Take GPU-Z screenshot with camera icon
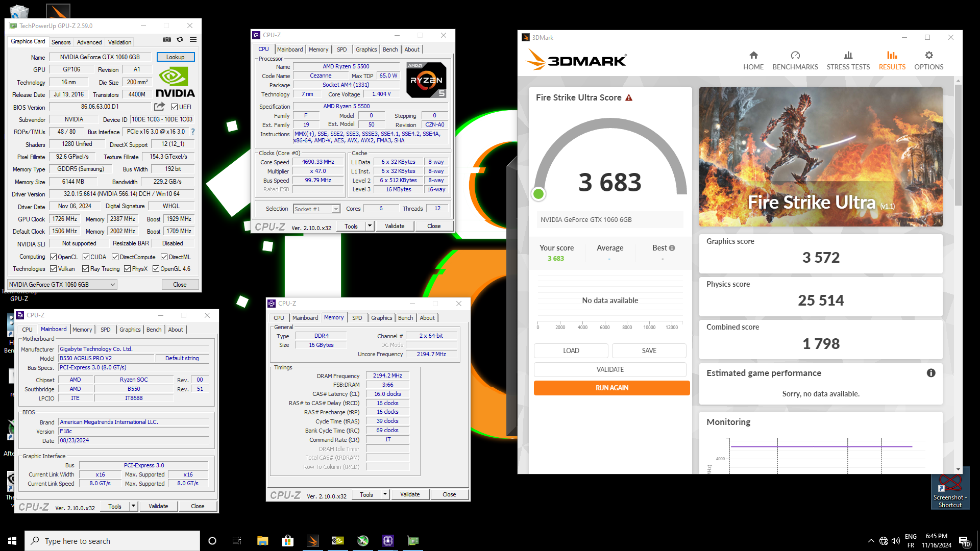Screen dimensions: 980x551 point(167,39)
